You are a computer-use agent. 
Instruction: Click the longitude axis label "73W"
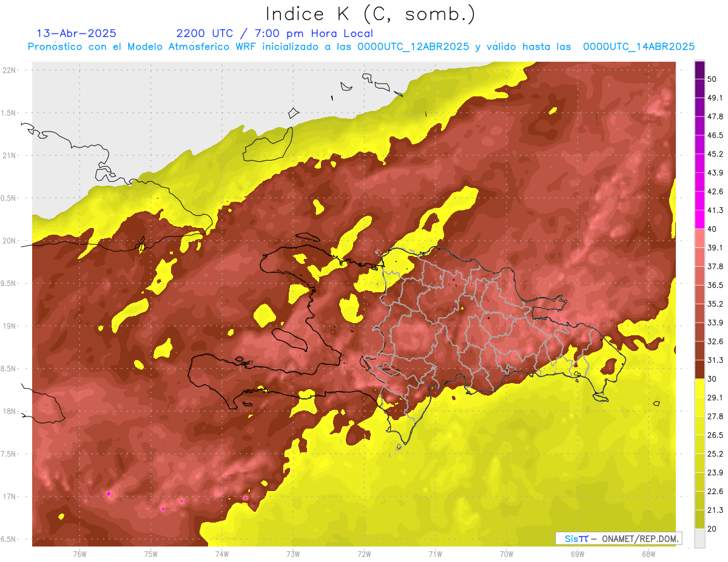[x=293, y=554]
